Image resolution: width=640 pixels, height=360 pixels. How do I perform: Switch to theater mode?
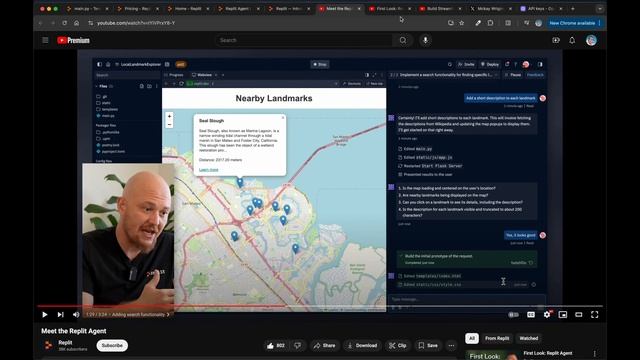coord(579,315)
